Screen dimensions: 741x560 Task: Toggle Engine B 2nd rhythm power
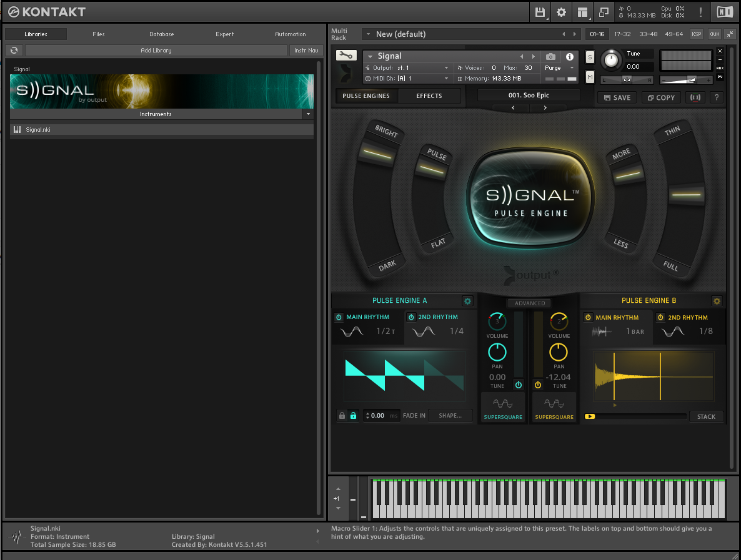tap(660, 317)
